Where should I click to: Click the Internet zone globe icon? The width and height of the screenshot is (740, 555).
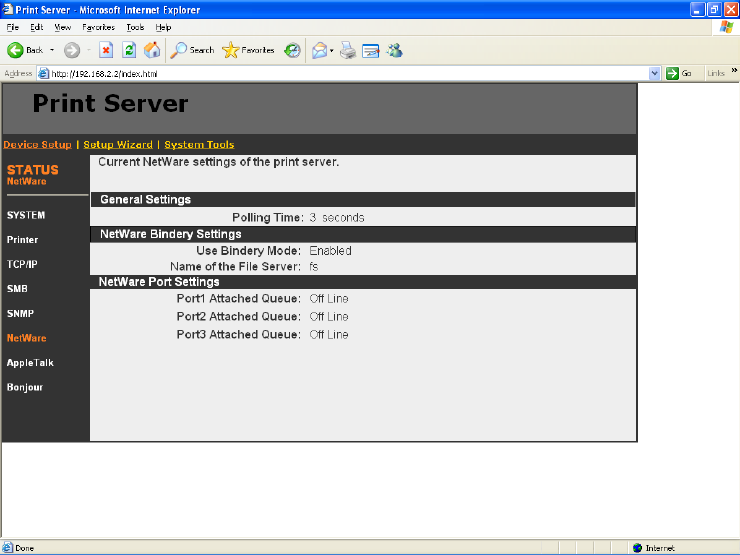pos(637,548)
